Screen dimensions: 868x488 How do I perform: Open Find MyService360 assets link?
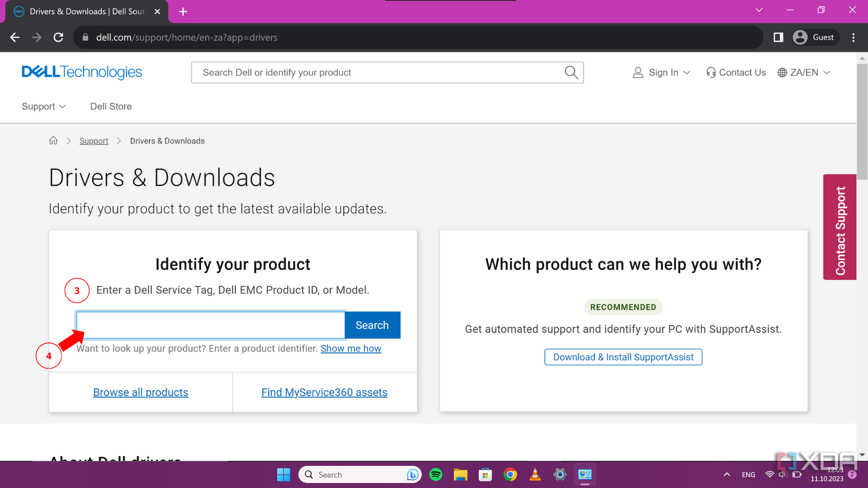pyautogui.click(x=325, y=392)
